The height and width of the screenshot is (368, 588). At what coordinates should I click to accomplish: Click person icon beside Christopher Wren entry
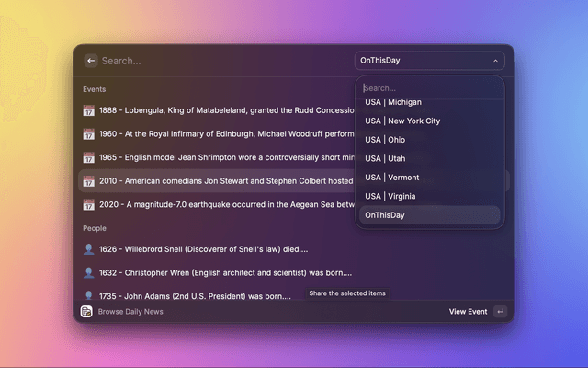pyautogui.click(x=89, y=273)
